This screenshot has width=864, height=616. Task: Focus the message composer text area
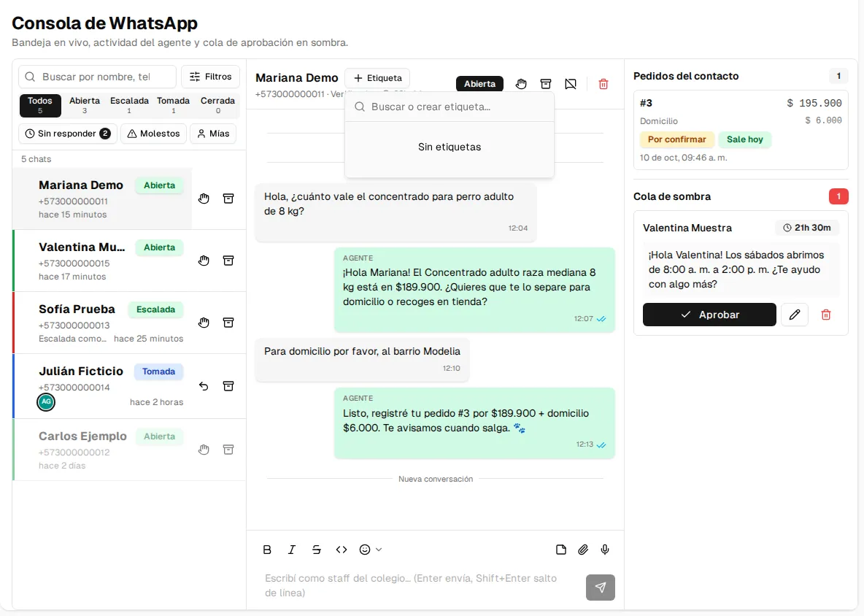[419, 585]
